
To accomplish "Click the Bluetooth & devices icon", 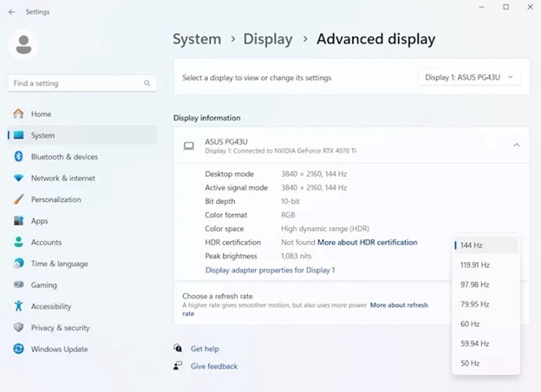I will [x=18, y=157].
